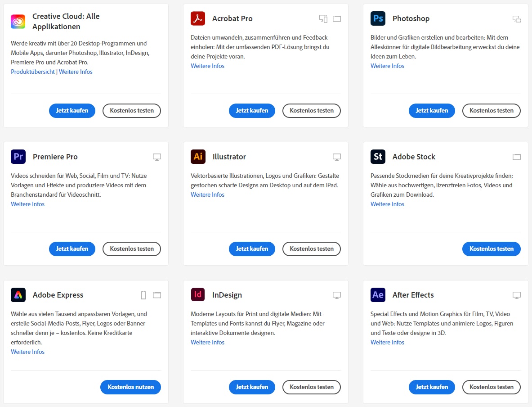532x407 pixels.
Task: Select the InDesign Id icon
Action: (198, 295)
